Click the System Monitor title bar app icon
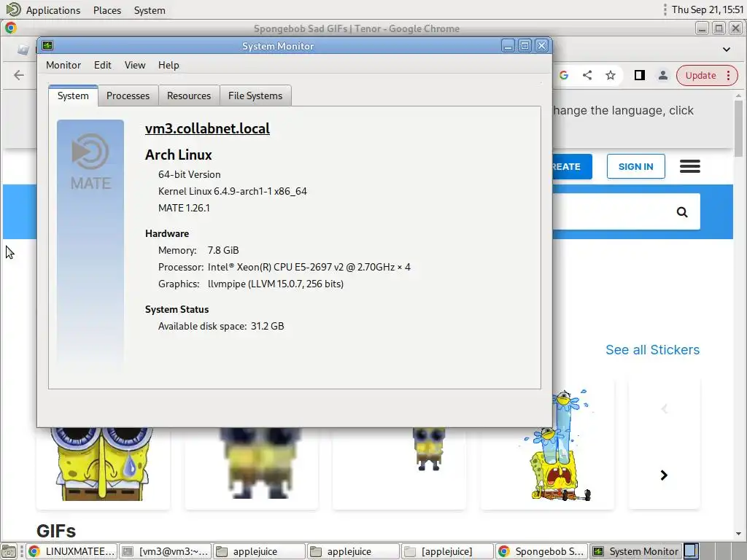Viewport: 747px width, 560px height. tap(47, 45)
